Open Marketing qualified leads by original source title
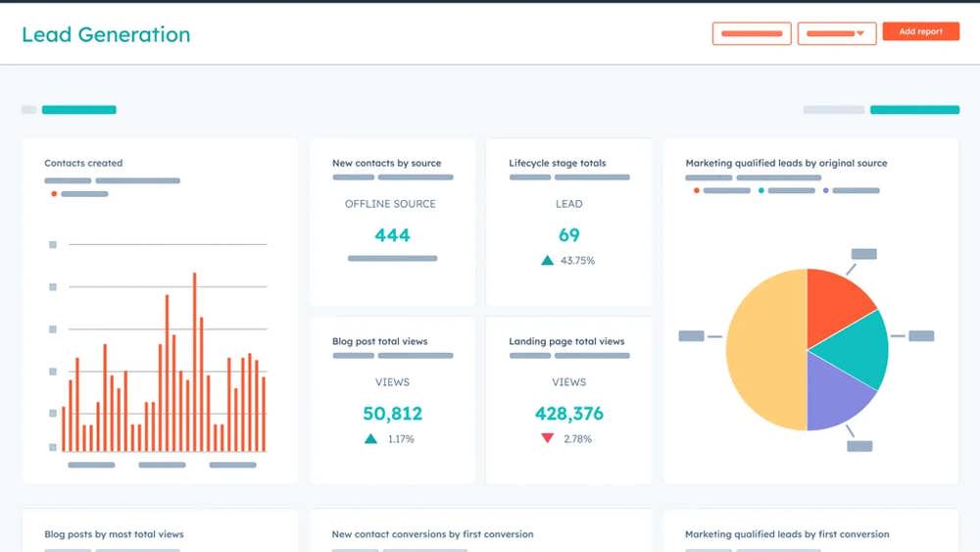The width and height of the screenshot is (980, 552). coord(786,163)
